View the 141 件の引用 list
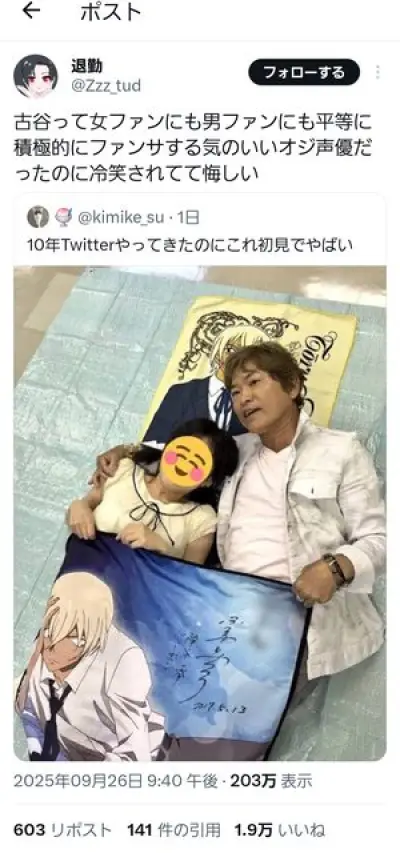The height and width of the screenshot is (853, 400). (174, 830)
